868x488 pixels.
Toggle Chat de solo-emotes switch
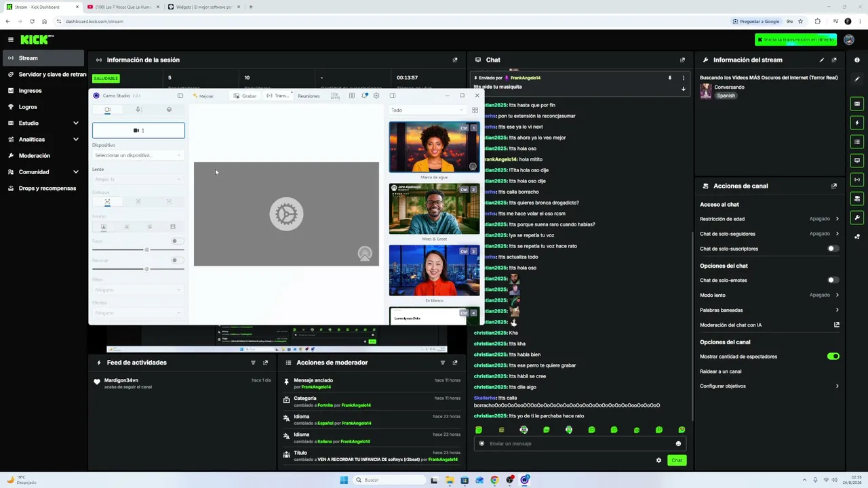[x=833, y=280]
